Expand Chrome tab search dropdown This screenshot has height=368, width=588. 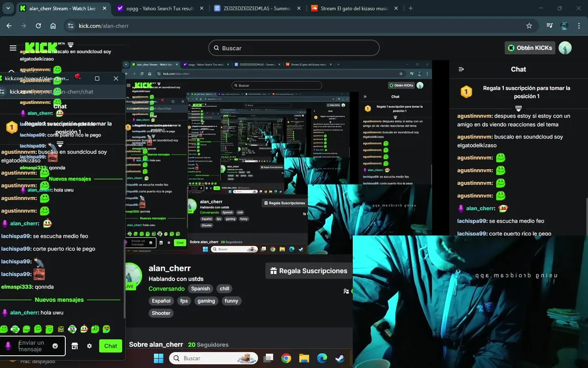coord(8,8)
